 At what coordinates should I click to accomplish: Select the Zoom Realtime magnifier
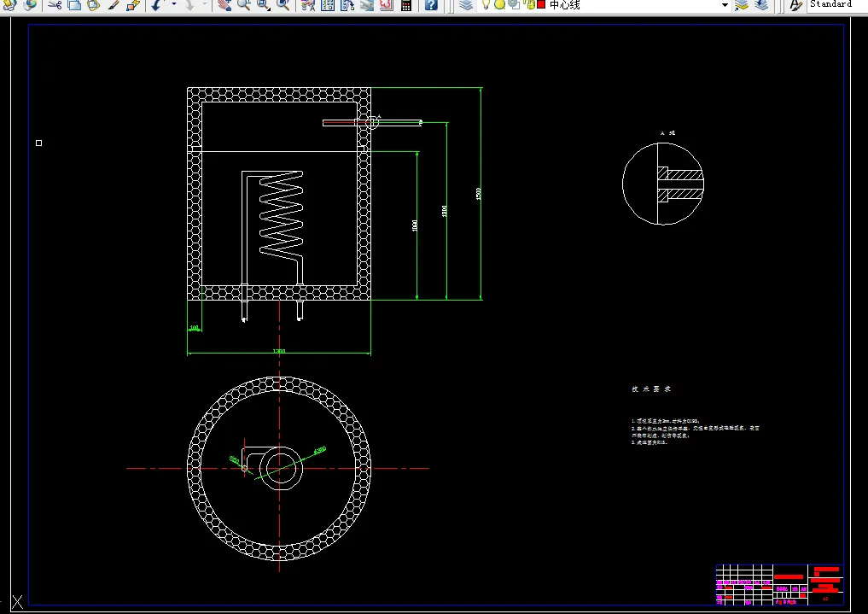pos(243,4)
